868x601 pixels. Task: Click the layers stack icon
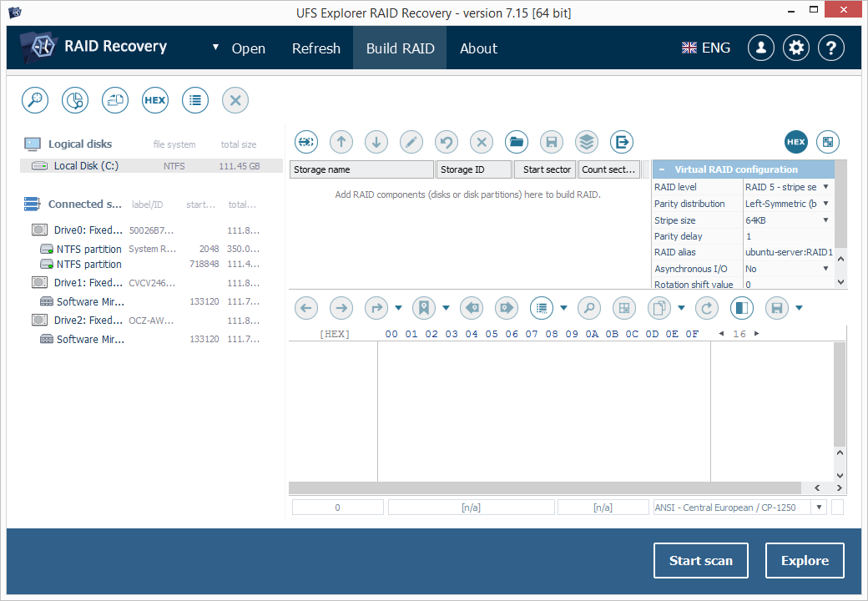coord(587,142)
